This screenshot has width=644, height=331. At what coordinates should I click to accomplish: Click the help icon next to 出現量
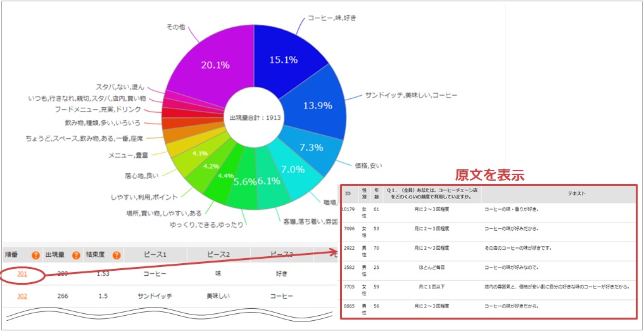click(x=76, y=256)
